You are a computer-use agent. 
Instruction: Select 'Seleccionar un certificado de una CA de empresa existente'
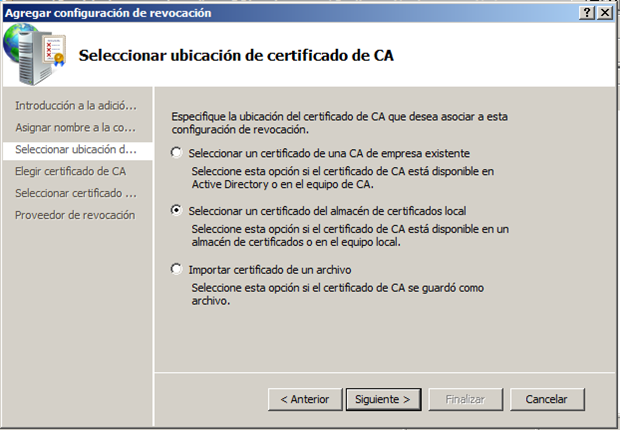(178, 153)
